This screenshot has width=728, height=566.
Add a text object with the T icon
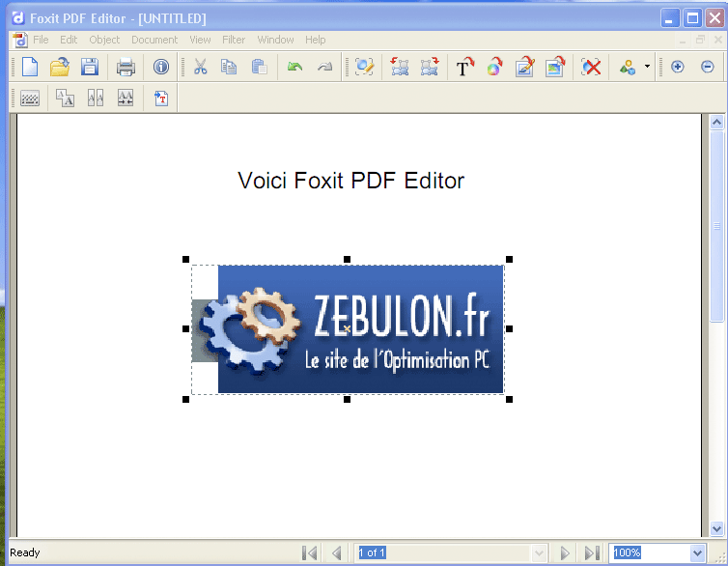pyautogui.click(x=464, y=67)
